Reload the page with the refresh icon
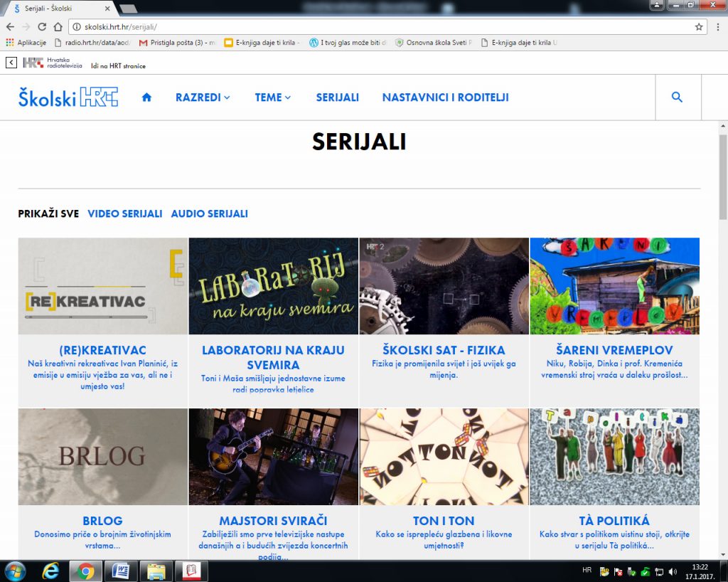This screenshot has height=582, width=728. [42, 27]
